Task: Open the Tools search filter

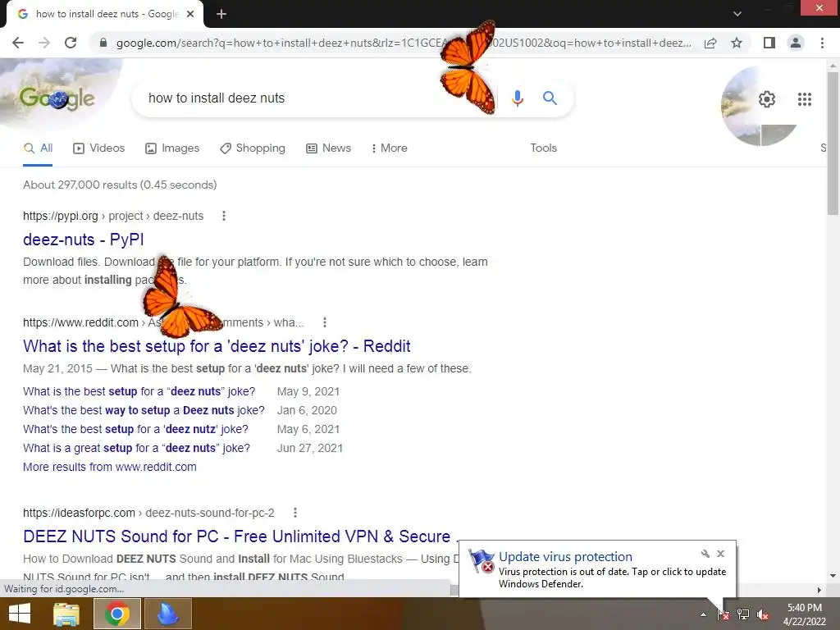Action: 543,148
